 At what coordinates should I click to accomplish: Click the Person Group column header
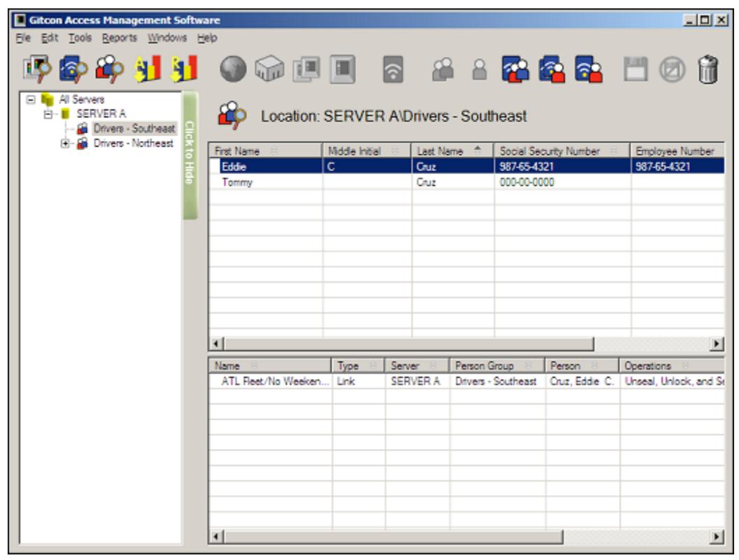click(497, 365)
